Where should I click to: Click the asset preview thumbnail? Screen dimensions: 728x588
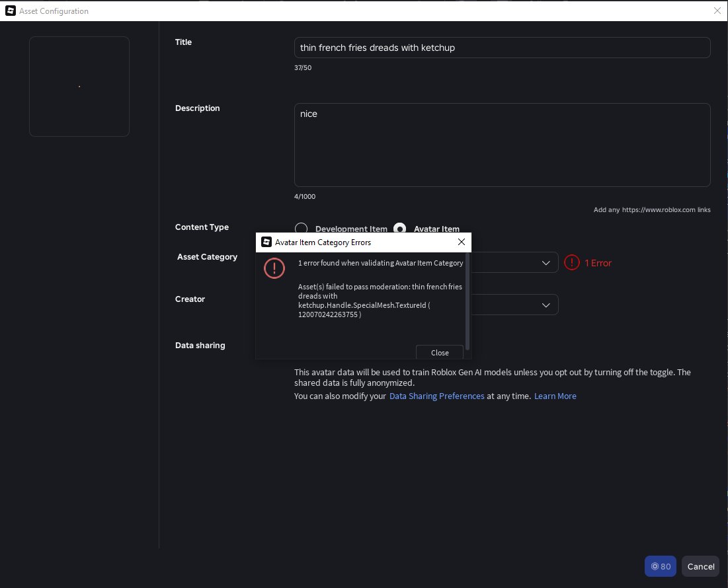(79, 87)
